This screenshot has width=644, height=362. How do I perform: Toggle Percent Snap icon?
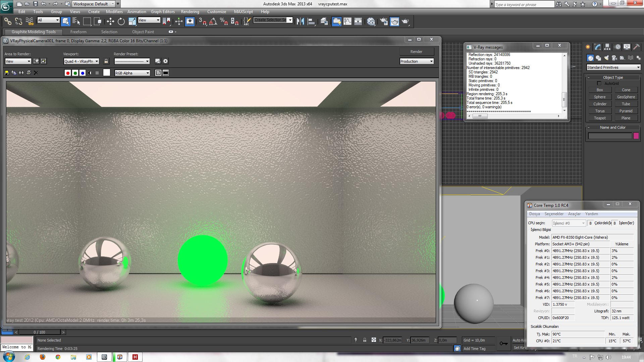pos(224,21)
